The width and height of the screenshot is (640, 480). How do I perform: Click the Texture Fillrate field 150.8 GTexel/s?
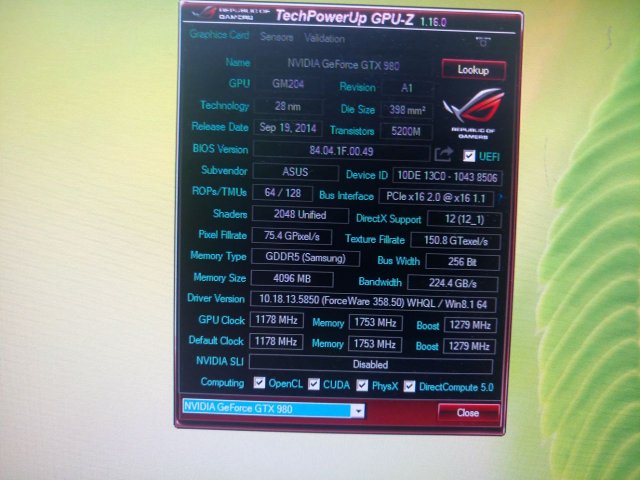tap(456, 241)
